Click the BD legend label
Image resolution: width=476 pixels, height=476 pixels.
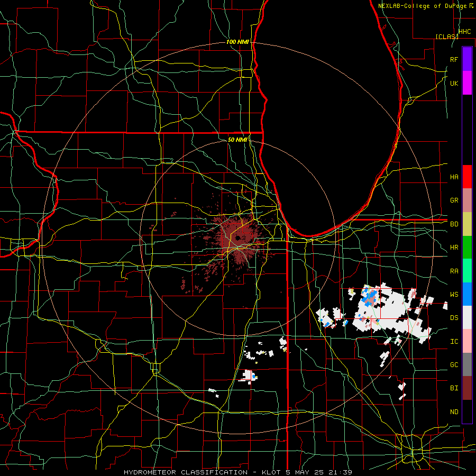point(454,224)
